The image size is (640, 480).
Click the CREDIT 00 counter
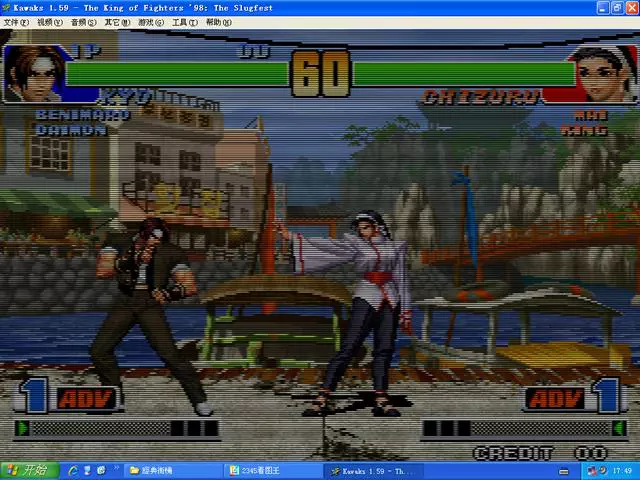pyautogui.click(x=540, y=453)
